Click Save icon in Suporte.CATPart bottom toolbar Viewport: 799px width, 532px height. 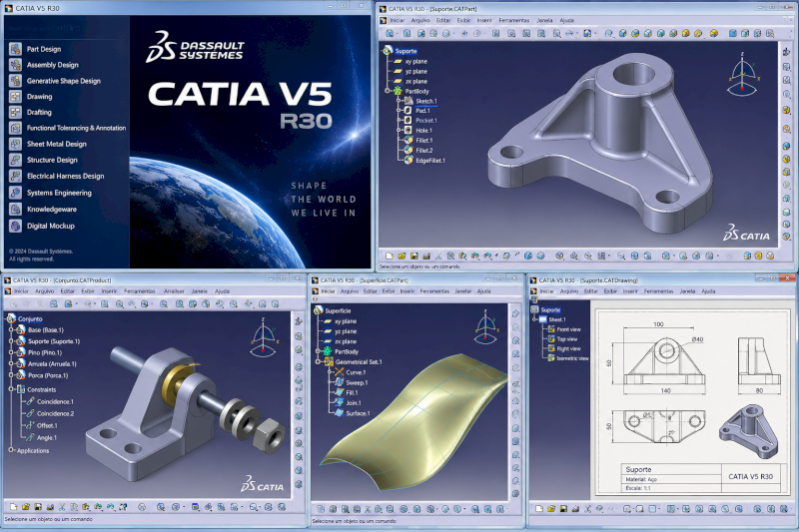(x=413, y=256)
